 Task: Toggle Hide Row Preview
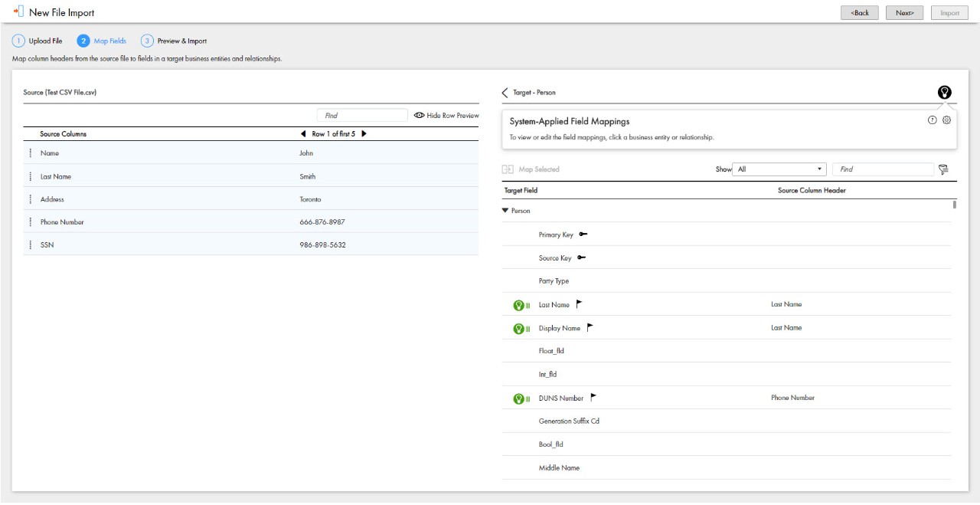point(446,116)
